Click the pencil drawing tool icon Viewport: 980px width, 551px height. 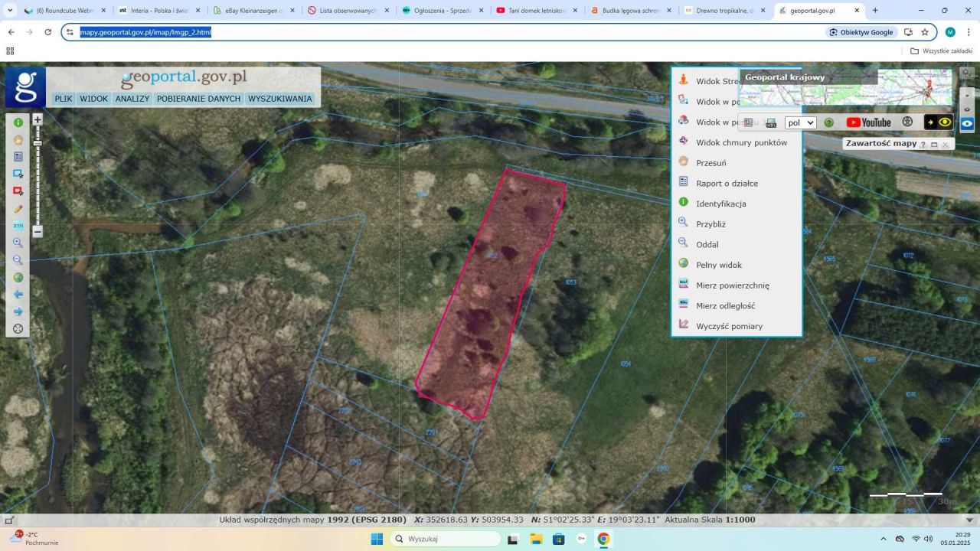pyautogui.click(x=18, y=208)
